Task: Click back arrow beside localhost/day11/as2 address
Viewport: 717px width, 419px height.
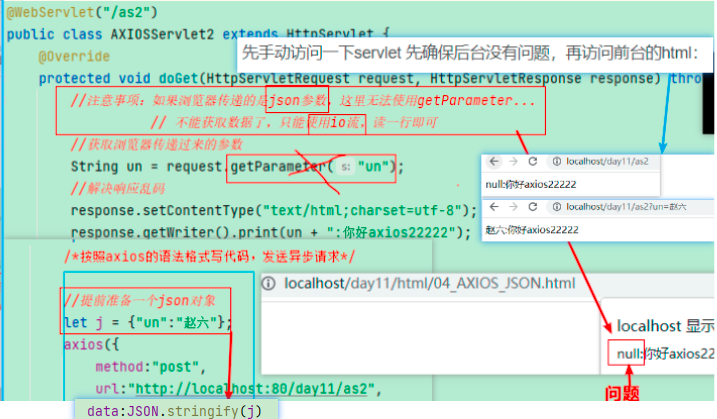Action: coord(494,161)
